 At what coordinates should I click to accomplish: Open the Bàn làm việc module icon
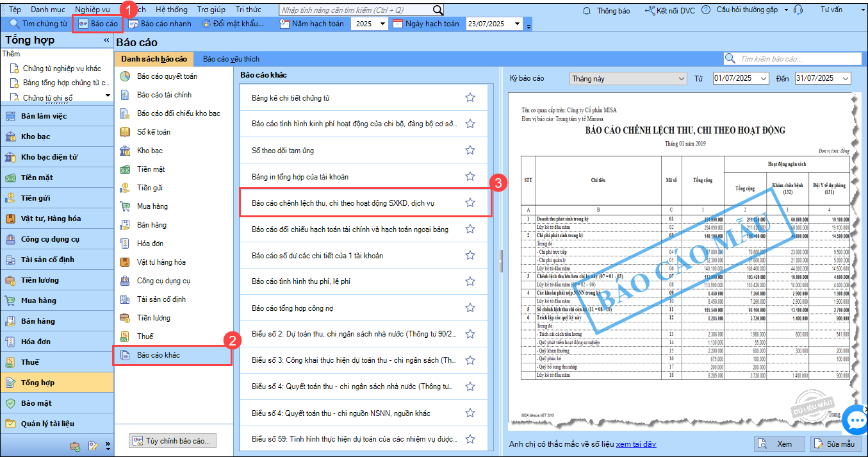click(x=10, y=116)
